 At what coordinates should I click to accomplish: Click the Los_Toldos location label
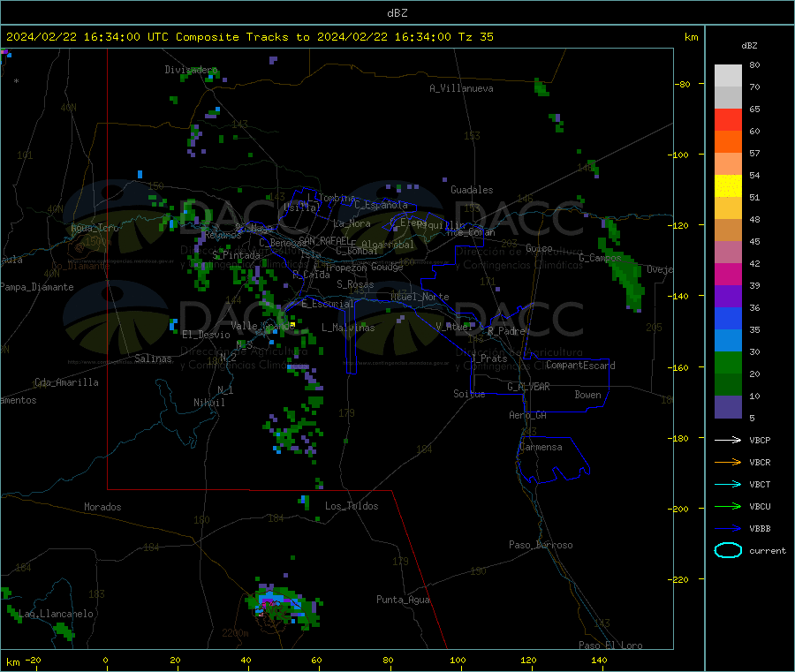pos(352,506)
